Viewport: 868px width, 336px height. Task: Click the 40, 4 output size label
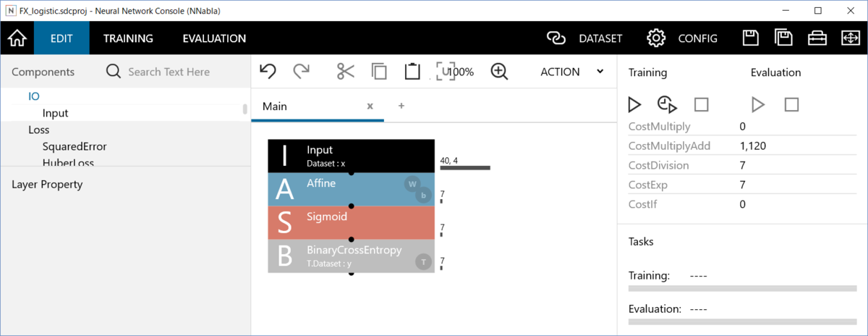tap(449, 159)
